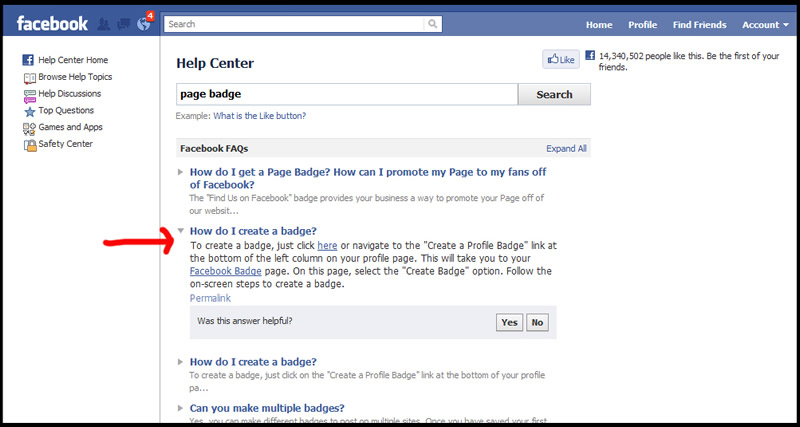Viewport: 800px width, 427px height.
Task: Click the Permalink link
Action: [210, 298]
